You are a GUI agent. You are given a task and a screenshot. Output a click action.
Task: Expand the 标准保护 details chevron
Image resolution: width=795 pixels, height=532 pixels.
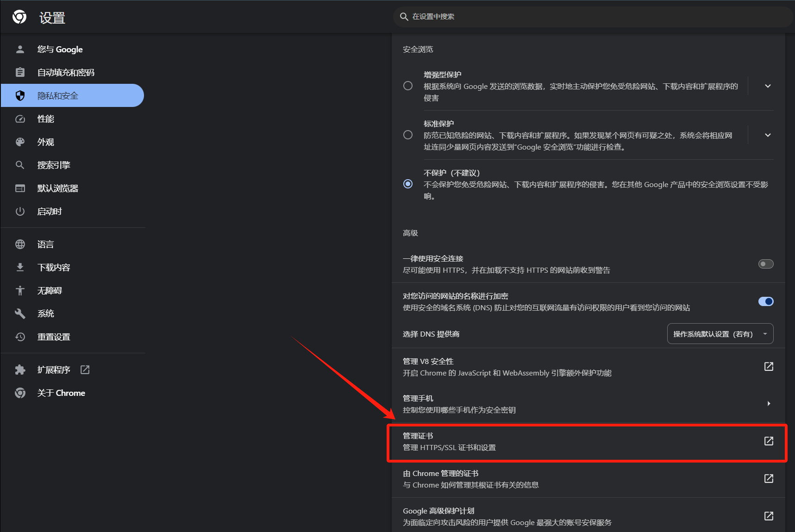pyautogui.click(x=768, y=135)
